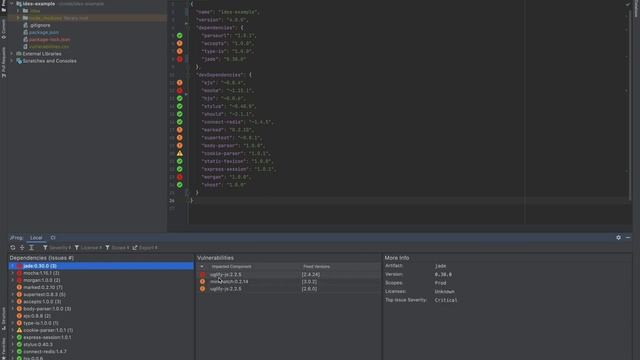Screen dimensions: 640x360
Task: Click the red gutter icon beside mocha
Action: [x=180, y=91]
